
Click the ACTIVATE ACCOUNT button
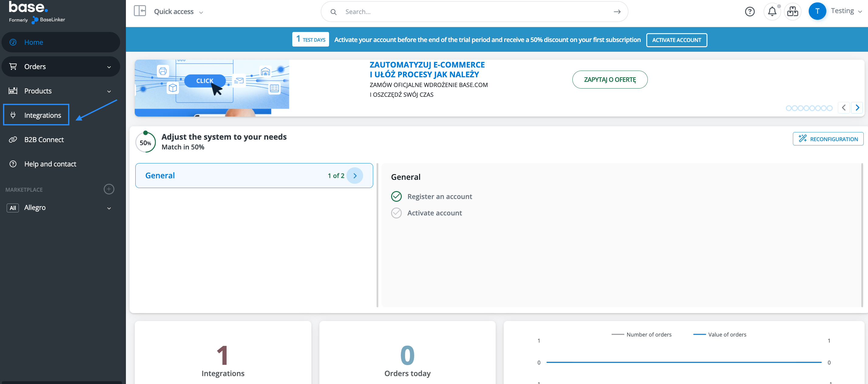[x=676, y=40]
